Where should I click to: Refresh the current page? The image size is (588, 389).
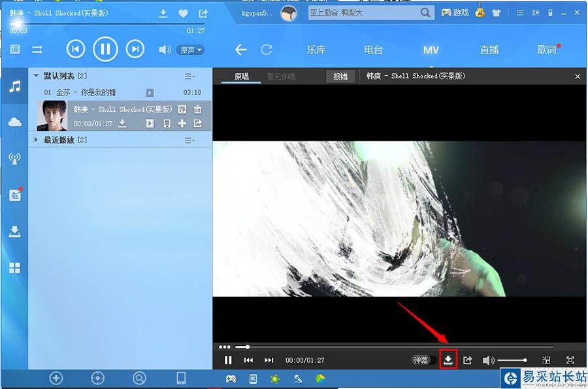(267, 50)
